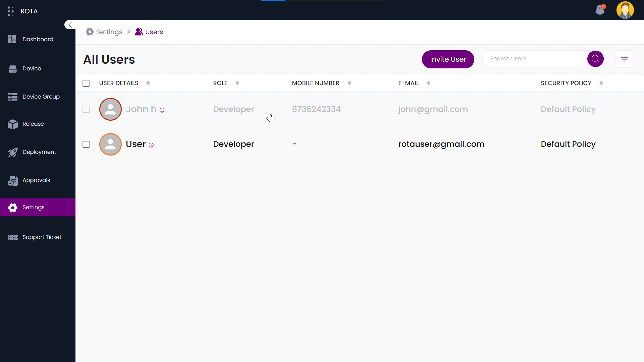Expand the ROLE column sort options
The image size is (644, 362).
237,83
